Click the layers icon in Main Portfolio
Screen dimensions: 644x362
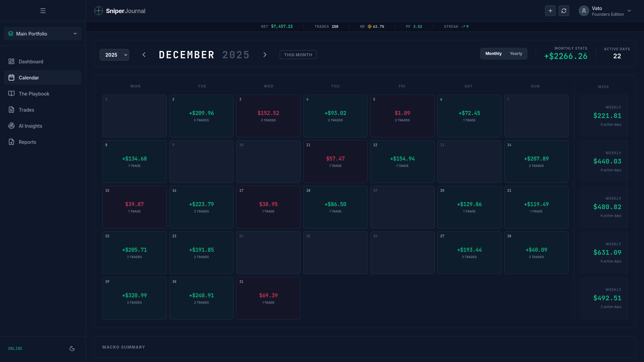(11, 34)
